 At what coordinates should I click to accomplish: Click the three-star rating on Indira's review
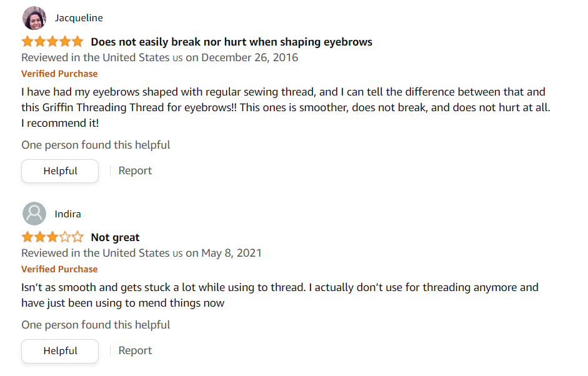point(52,237)
